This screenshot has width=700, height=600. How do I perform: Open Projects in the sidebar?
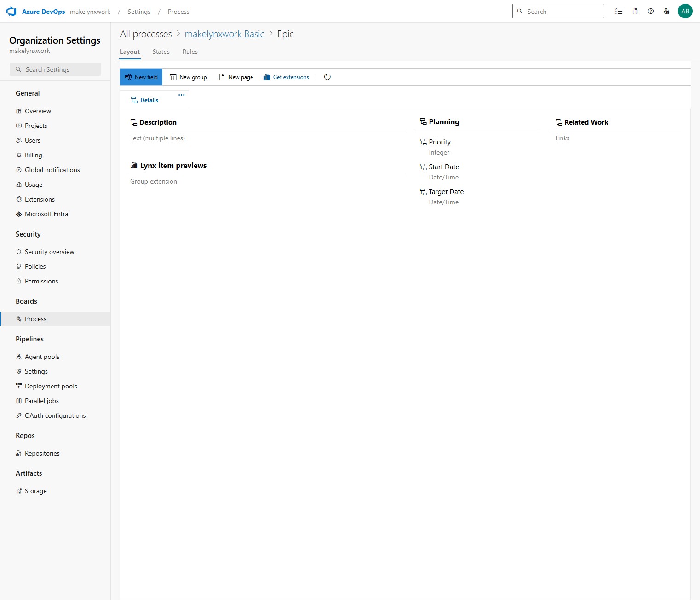point(55,126)
